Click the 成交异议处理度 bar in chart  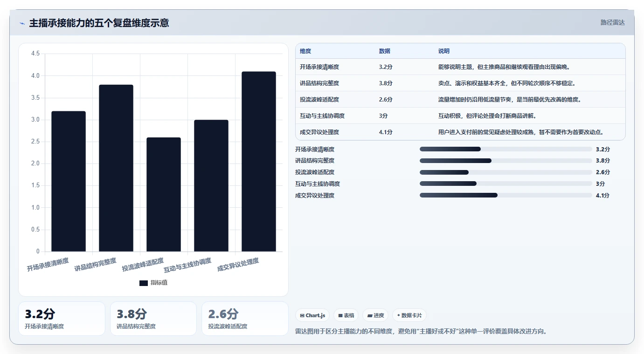tap(259, 162)
